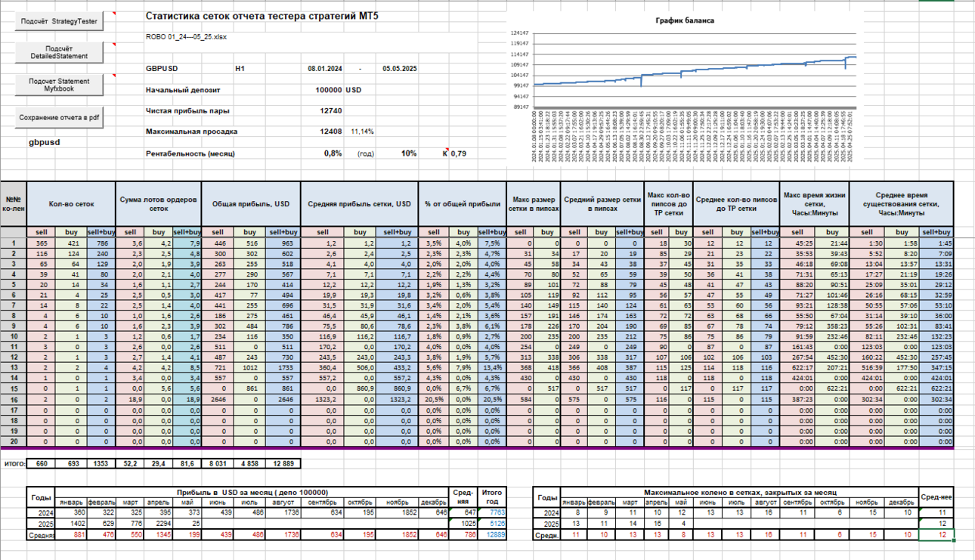Click the % от общей прибыли header
The image size is (975, 560).
point(461,203)
